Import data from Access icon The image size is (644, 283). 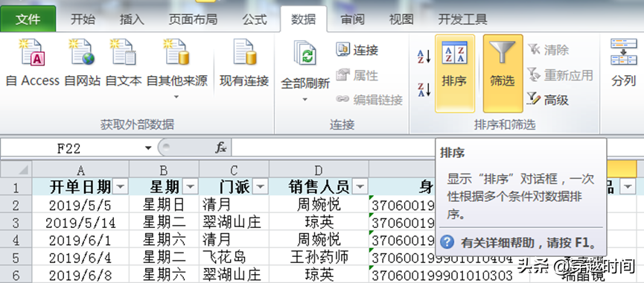(x=32, y=52)
